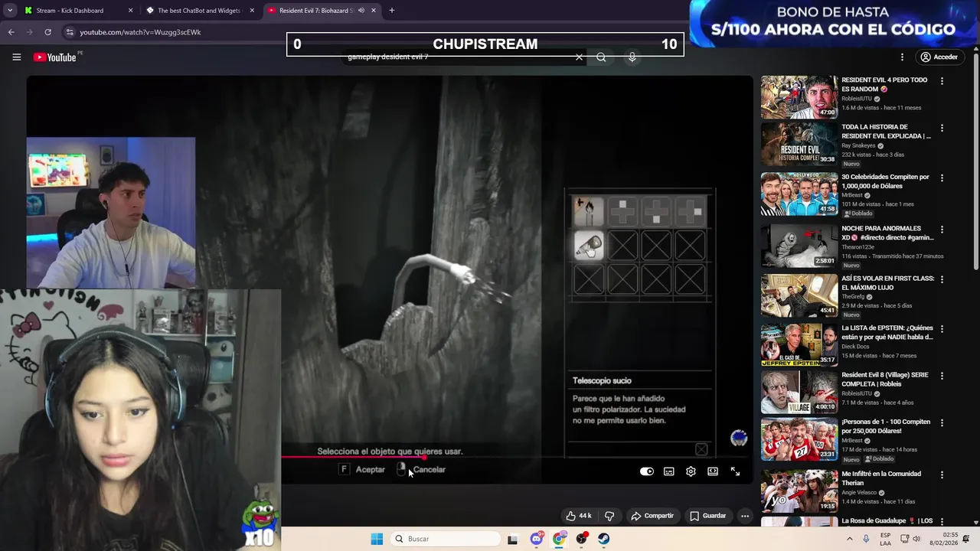Switch player to theater mode

point(713,471)
